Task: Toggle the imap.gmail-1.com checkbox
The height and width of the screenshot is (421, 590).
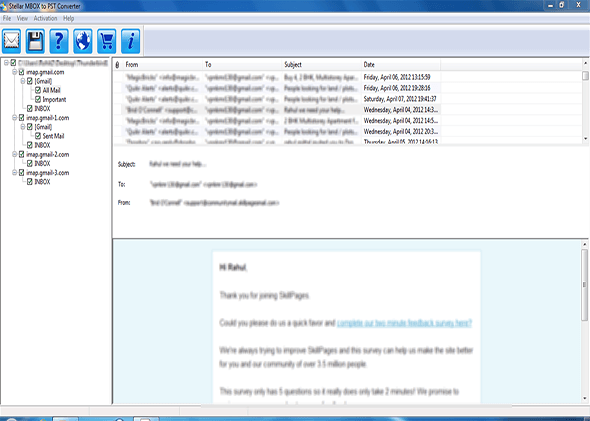Action: tap(21, 118)
